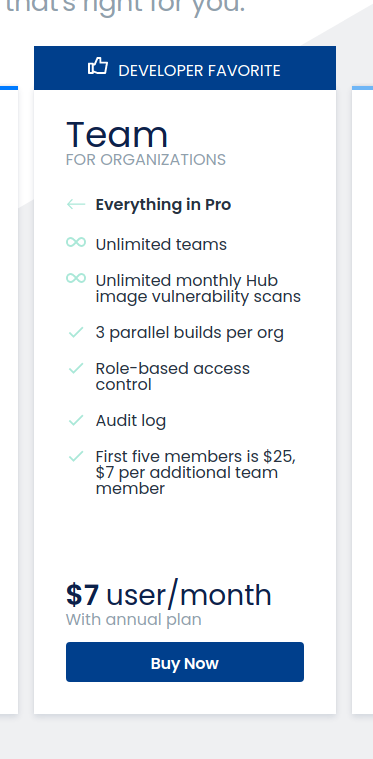Click the For Organizations subtitle
373x759 pixels.
tap(146, 160)
